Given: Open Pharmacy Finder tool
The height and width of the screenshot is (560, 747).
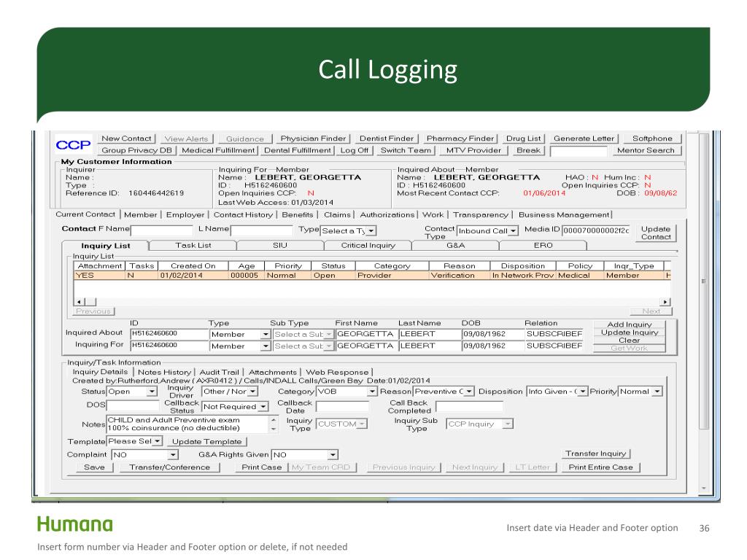Looking at the screenshot, I should tap(460, 139).
